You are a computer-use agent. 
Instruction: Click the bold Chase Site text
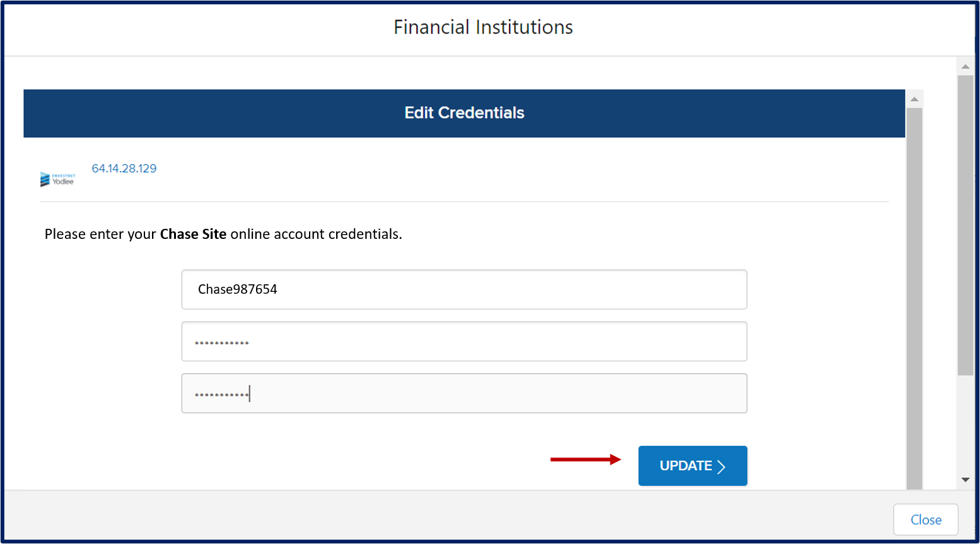pos(193,234)
